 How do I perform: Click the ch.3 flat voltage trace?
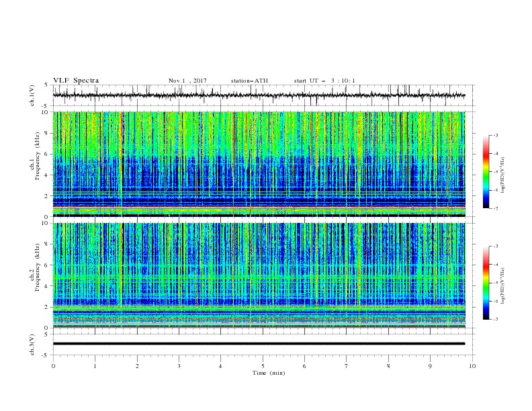[259, 344]
